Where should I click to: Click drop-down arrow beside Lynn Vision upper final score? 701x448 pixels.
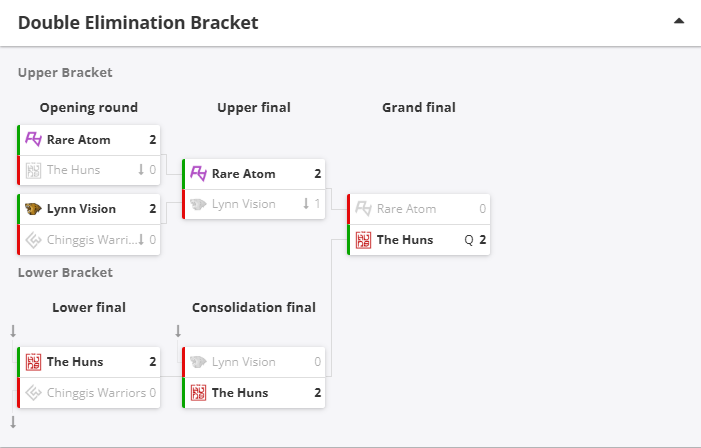click(x=306, y=204)
